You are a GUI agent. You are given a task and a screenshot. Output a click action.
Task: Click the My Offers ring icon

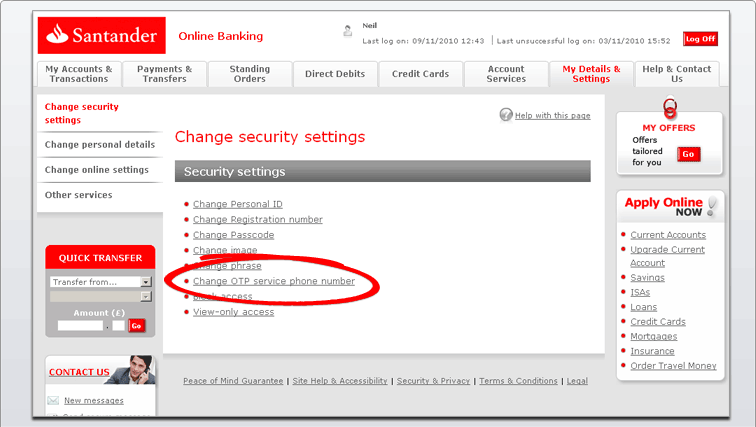pos(670,108)
